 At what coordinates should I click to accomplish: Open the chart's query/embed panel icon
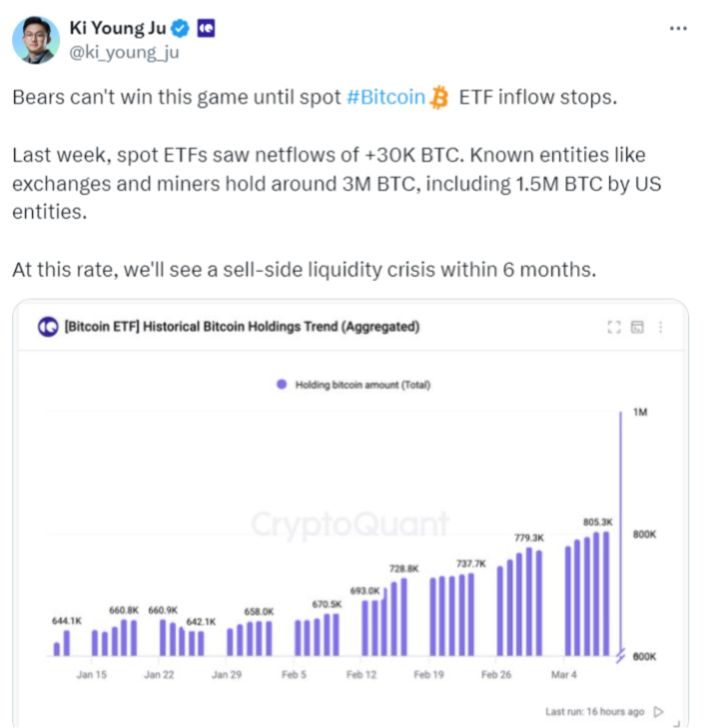point(637,327)
